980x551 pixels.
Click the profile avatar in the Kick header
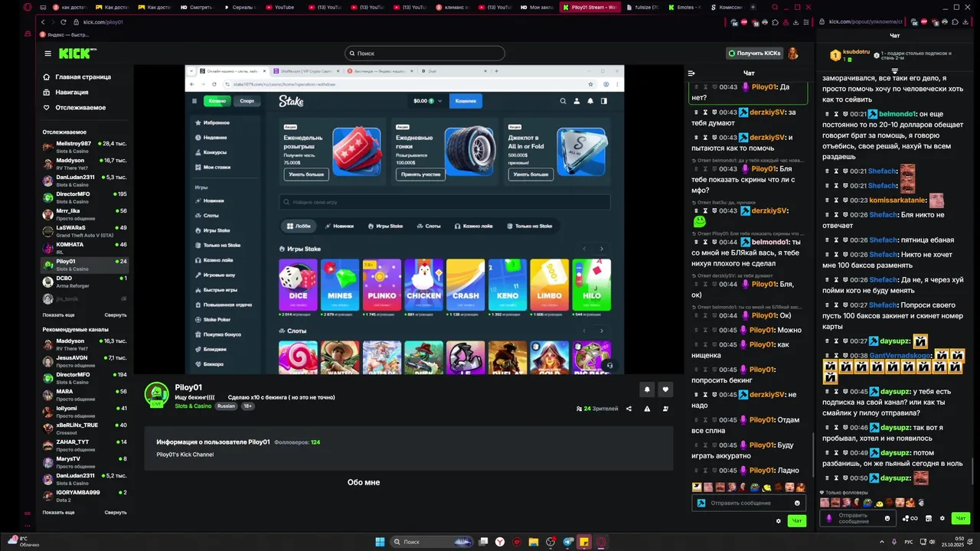(x=793, y=53)
